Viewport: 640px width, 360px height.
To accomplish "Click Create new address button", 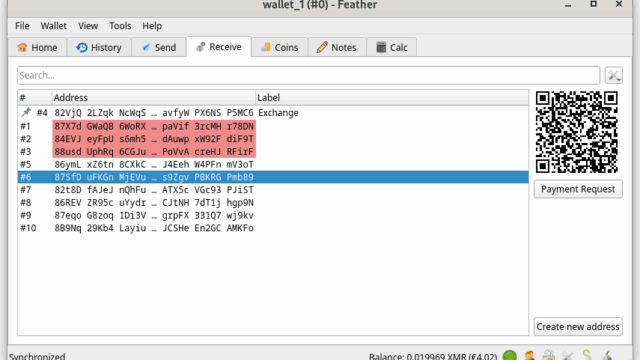I will click(578, 327).
